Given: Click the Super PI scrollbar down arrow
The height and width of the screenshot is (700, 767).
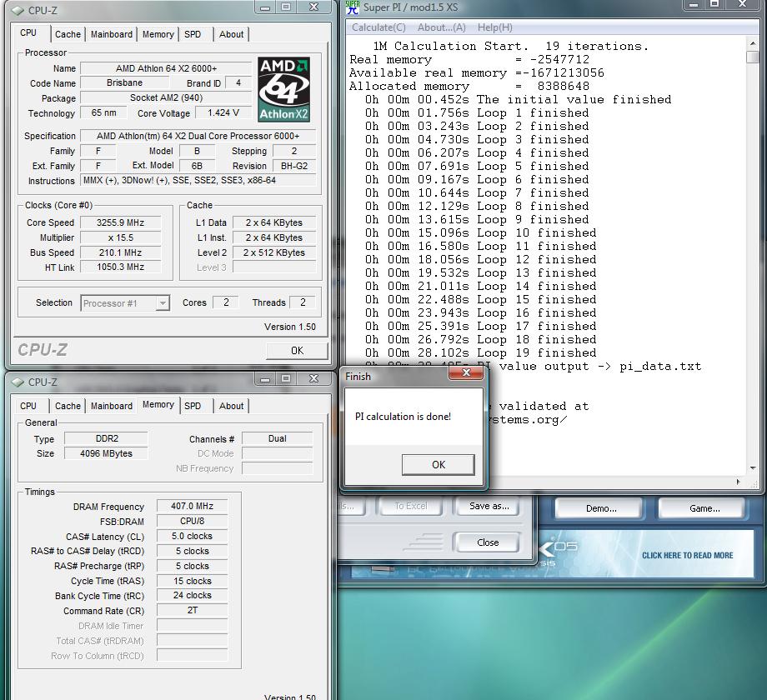Looking at the screenshot, I should pyautogui.click(x=752, y=467).
